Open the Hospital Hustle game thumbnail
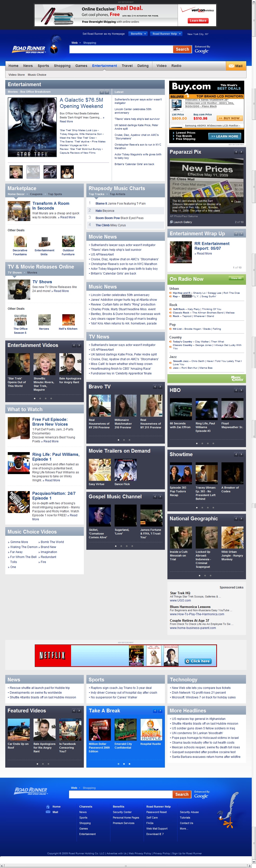The width and height of the screenshot is (256, 868). 151,730
